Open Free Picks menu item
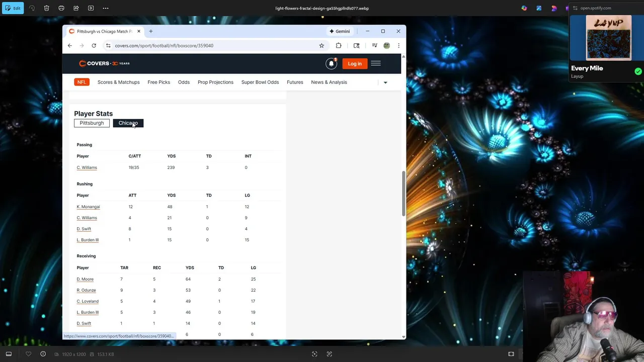Screen dimensions: 644x362 159,82
